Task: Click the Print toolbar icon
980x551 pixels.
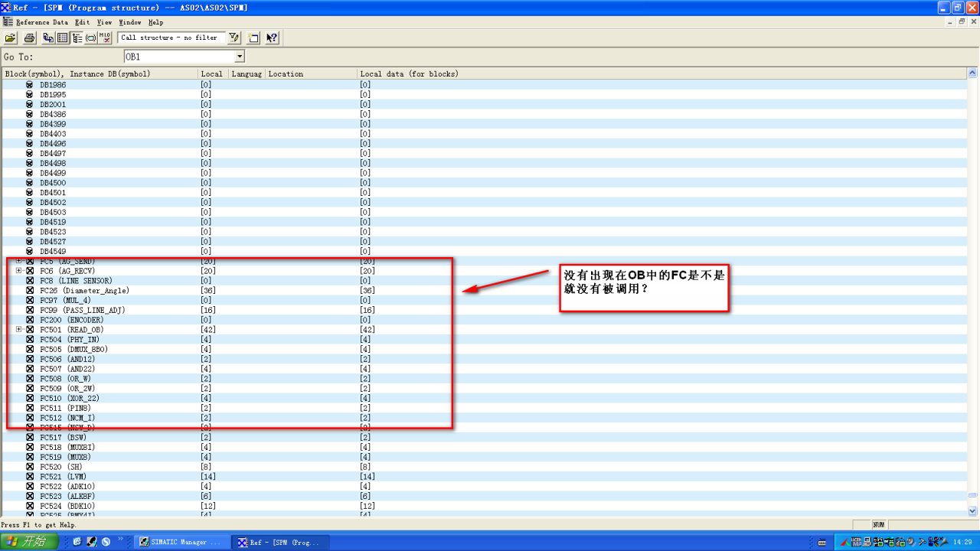Action: point(29,37)
